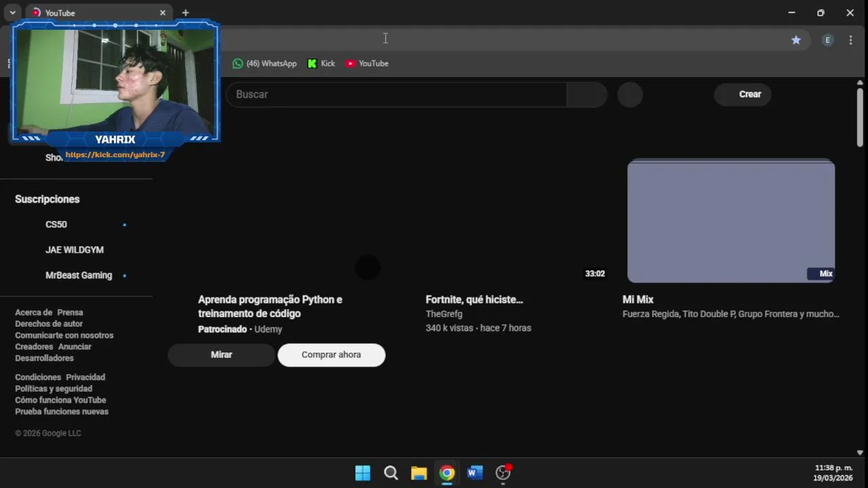Screen dimensions: 868x488
Task: Click the kick.com/yahrix-7 overlay link
Action: (115, 155)
